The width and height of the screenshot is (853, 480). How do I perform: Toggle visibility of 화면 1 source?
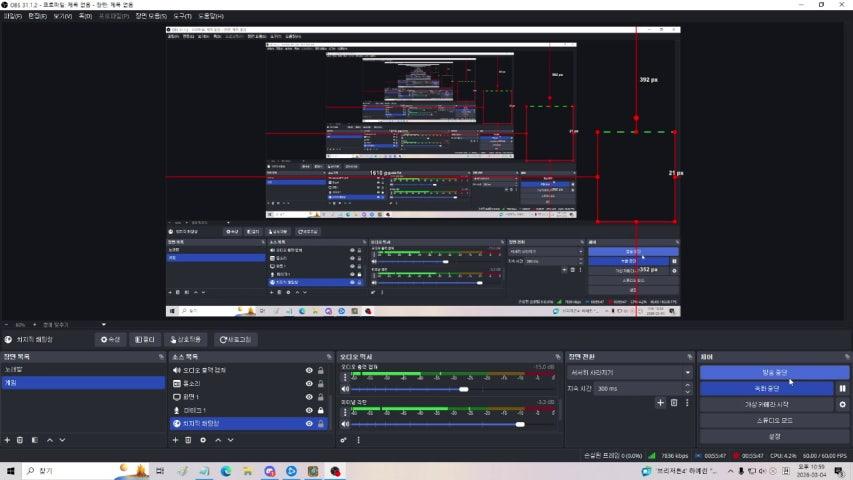pos(309,397)
